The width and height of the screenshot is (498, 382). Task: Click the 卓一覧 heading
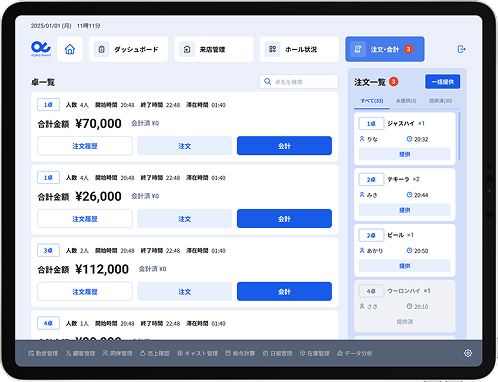pyautogui.click(x=43, y=82)
